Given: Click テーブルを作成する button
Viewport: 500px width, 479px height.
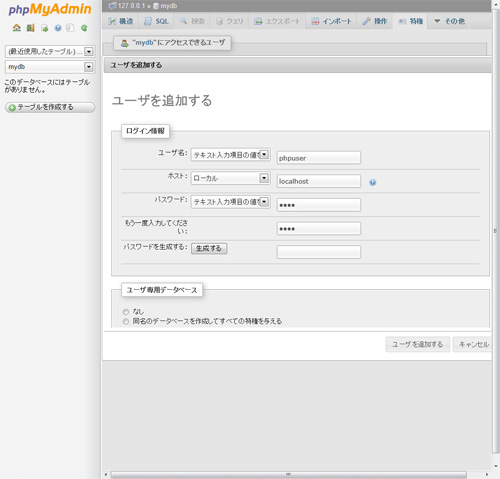Looking at the screenshot, I should point(50,107).
